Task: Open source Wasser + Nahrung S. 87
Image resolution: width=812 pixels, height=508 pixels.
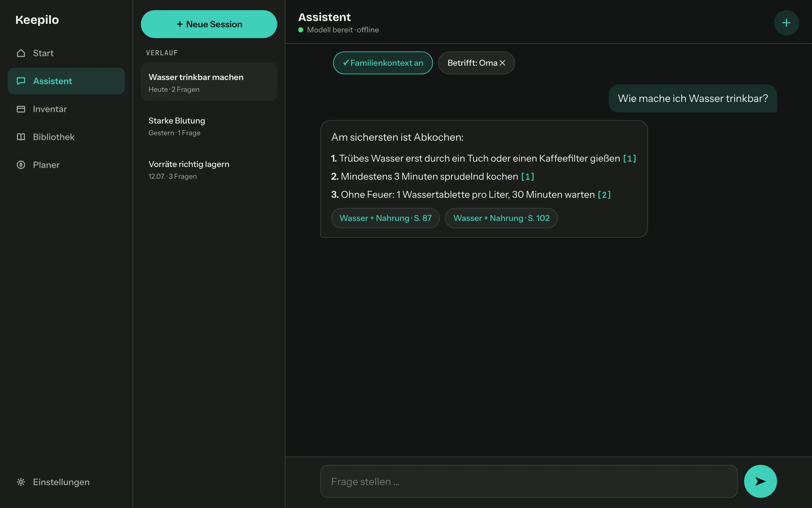Action: (385, 218)
